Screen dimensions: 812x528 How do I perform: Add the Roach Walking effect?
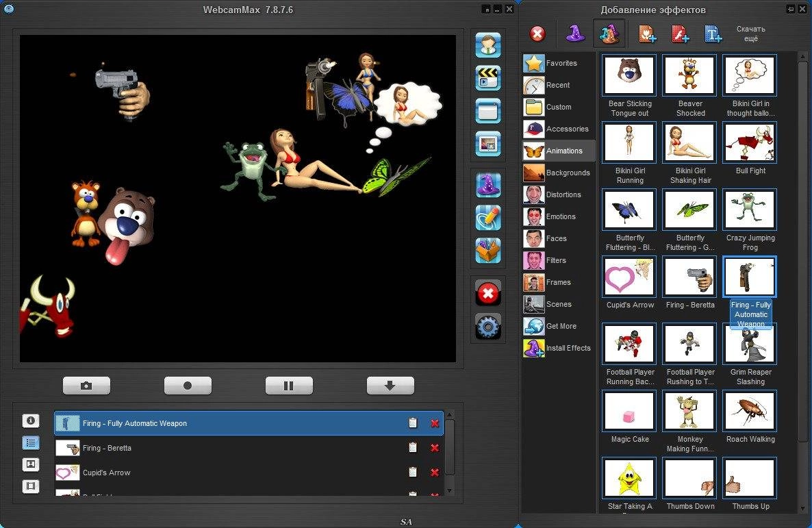tap(749, 411)
